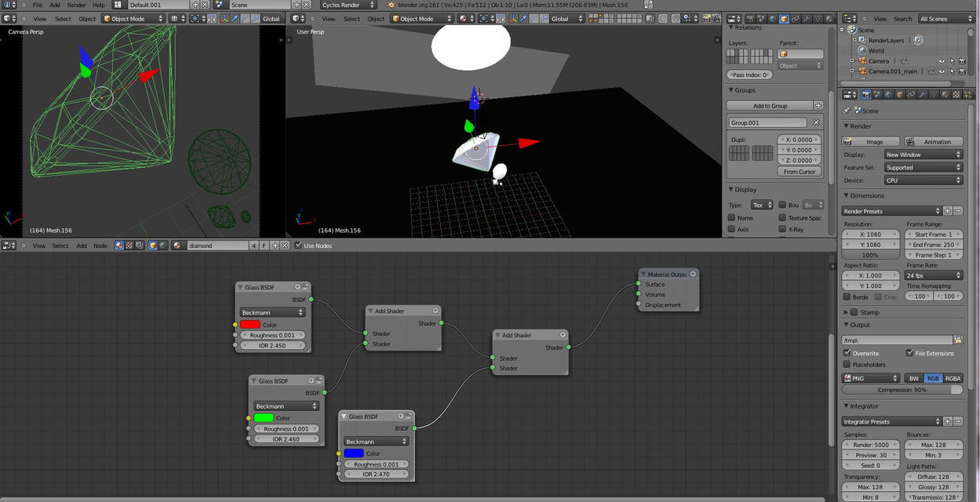Click the 3D manipulator toggle icon in camera viewport
The height and width of the screenshot is (502, 980).
(226, 19)
